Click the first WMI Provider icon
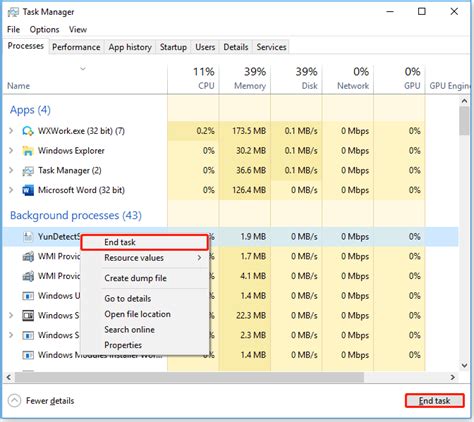This screenshot has width=474, height=422. tap(28, 257)
